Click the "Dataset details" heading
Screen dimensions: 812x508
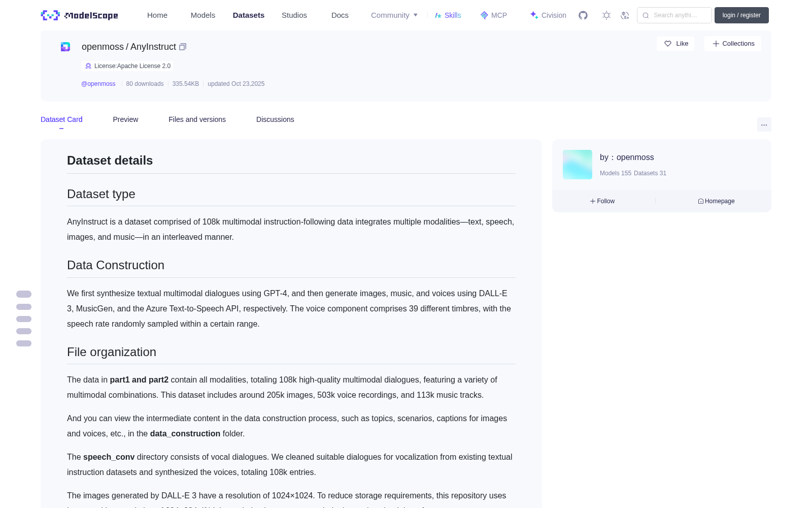click(x=110, y=161)
